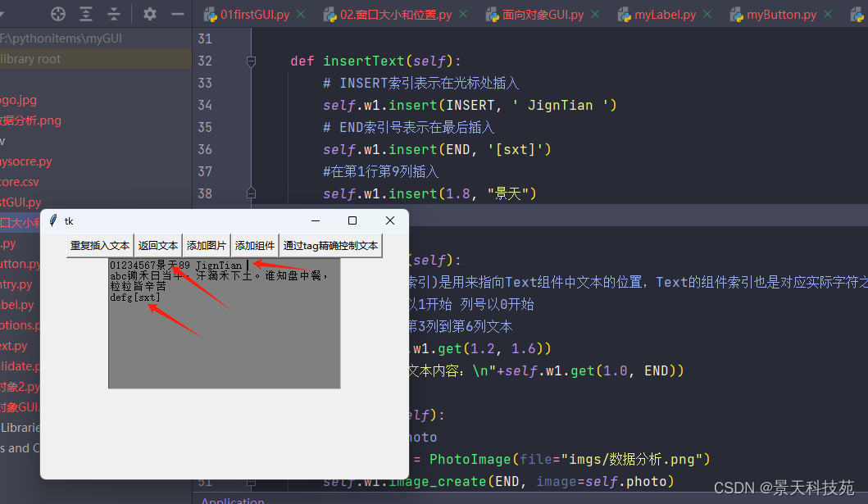
Task: Click fold end marker at line 38
Action: 251,193
